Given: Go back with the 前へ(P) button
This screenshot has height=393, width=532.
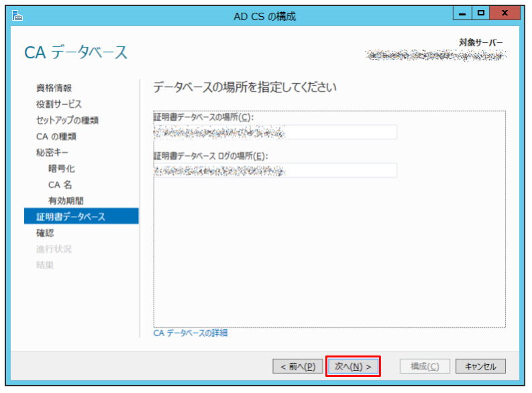Looking at the screenshot, I should [298, 366].
